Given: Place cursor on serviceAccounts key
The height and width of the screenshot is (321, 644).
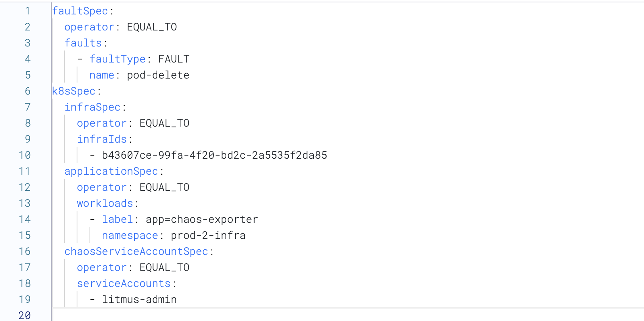Looking at the screenshot, I should click(124, 283).
